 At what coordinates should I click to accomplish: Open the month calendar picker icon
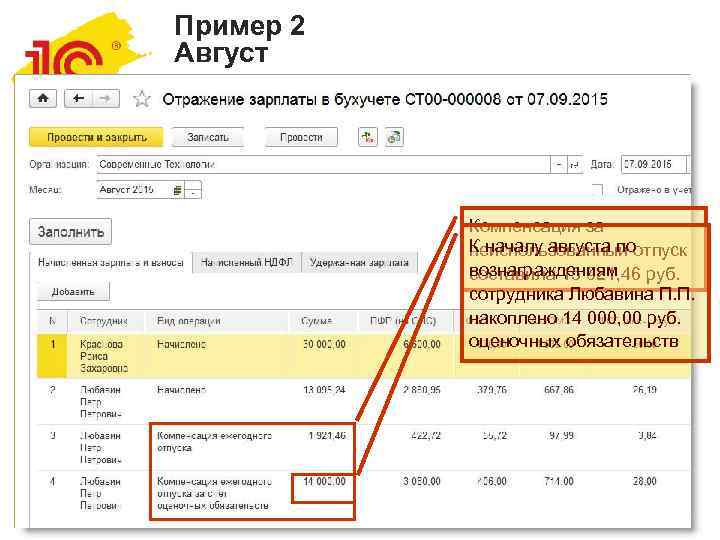coord(178,190)
